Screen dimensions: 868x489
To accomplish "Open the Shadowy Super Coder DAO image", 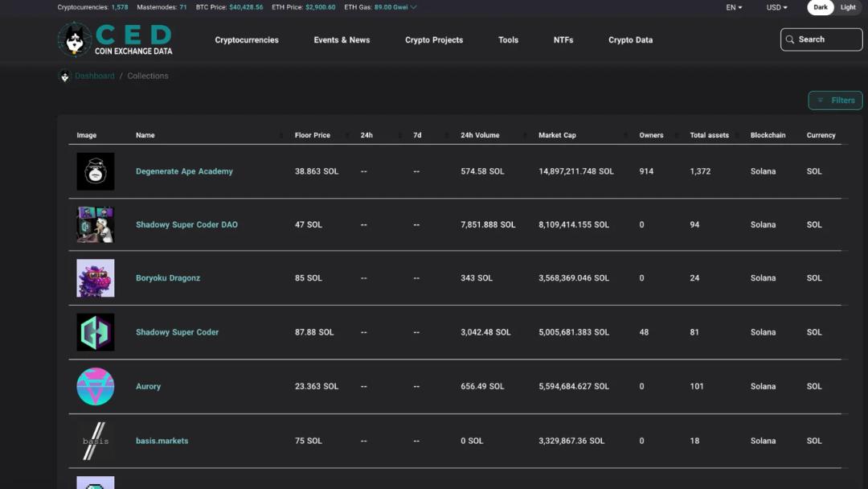I will pos(95,224).
